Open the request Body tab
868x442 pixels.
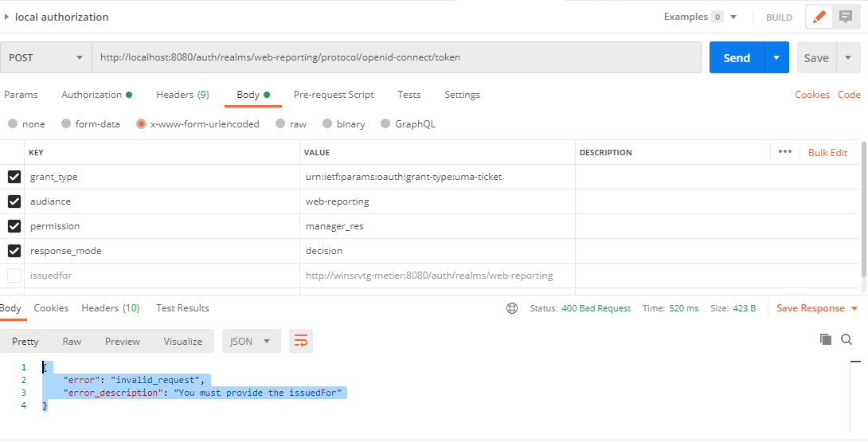(253, 95)
